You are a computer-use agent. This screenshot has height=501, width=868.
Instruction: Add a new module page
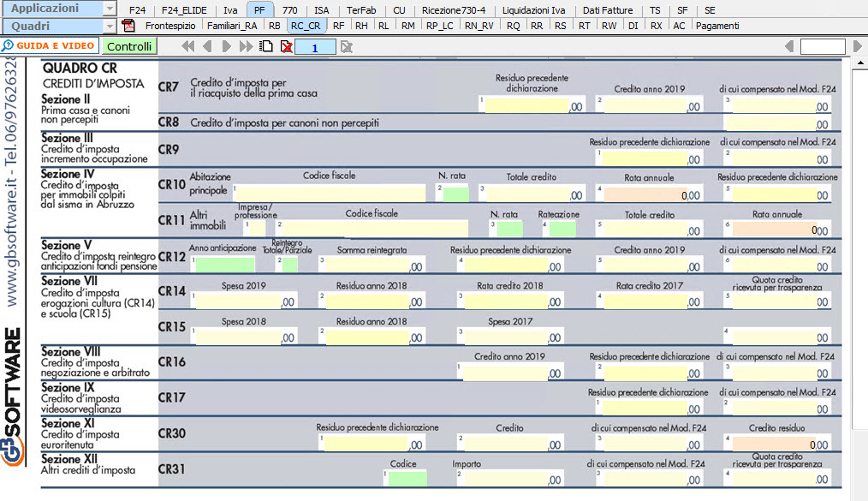click(x=267, y=46)
